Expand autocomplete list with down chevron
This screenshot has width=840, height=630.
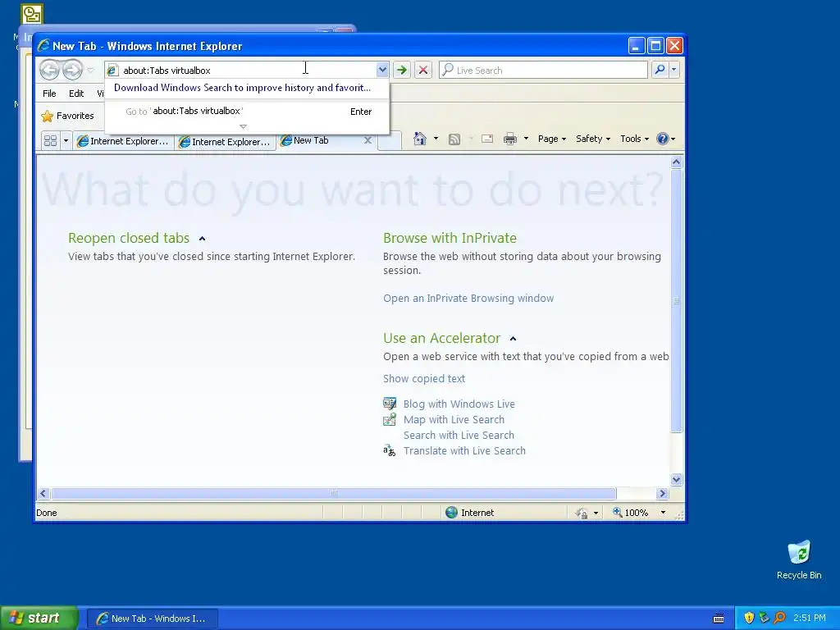click(243, 127)
